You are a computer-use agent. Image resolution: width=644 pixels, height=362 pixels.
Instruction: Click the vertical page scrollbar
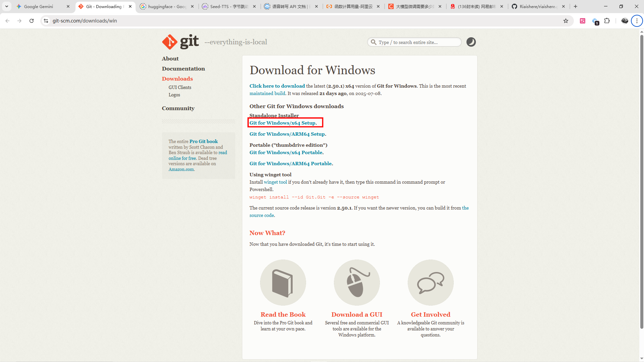click(x=642, y=181)
